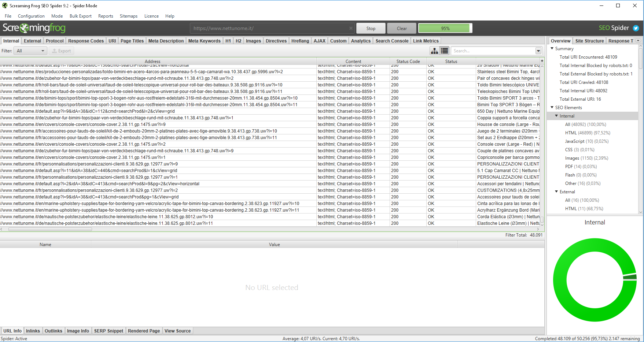The width and height of the screenshot is (644, 342).
Task: Open the View Source bottom tab
Action: tap(177, 331)
